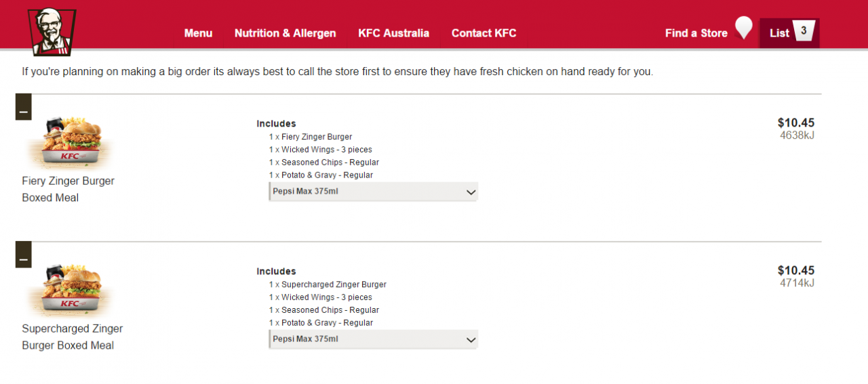Click the Find a Store link
This screenshot has width=868, height=384.
pyautogui.click(x=696, y=33)
